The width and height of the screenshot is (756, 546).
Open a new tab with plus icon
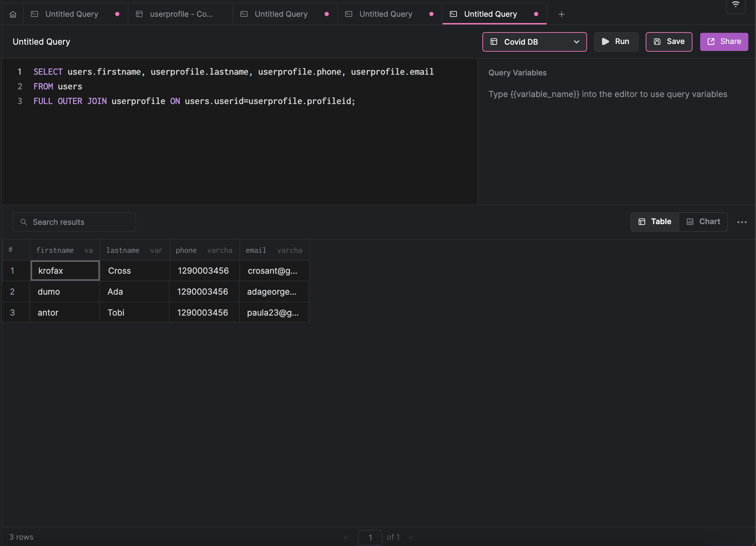[x=561, y=14]
